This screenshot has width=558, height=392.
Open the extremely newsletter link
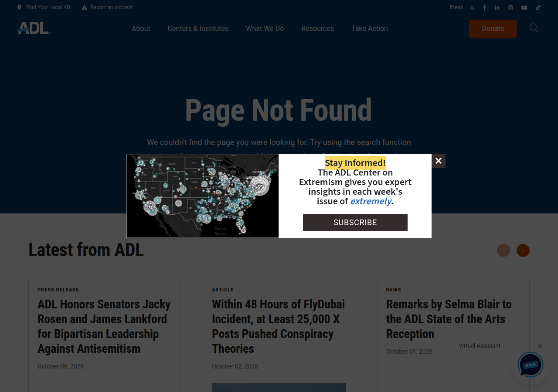[371, 201]
